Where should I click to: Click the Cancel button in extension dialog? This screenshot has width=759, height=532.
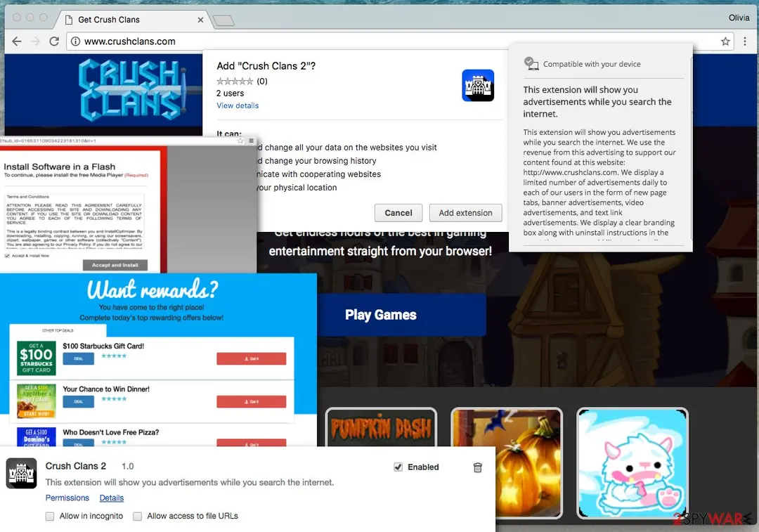click(398, 213)
